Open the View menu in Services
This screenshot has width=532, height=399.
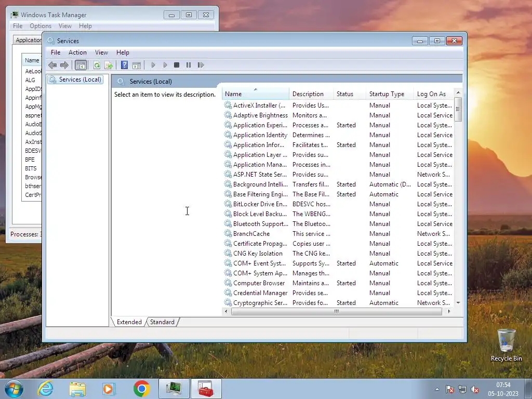point(101,52)
